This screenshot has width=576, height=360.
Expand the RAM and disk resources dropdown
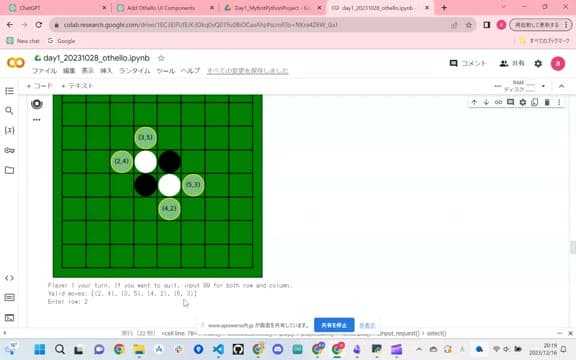(543, 86)
